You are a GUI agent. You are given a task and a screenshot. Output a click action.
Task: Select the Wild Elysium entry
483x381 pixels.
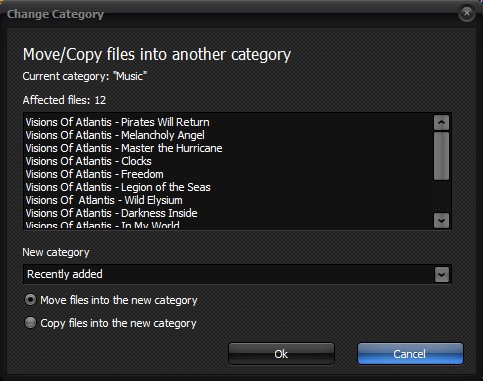coord(104,200)
